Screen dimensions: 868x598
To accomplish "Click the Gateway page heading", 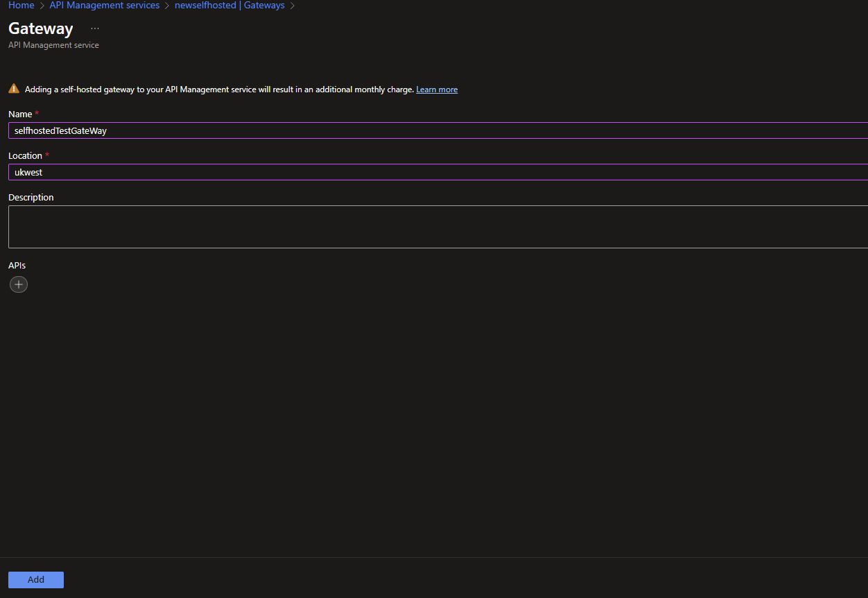I will (41, 29).
